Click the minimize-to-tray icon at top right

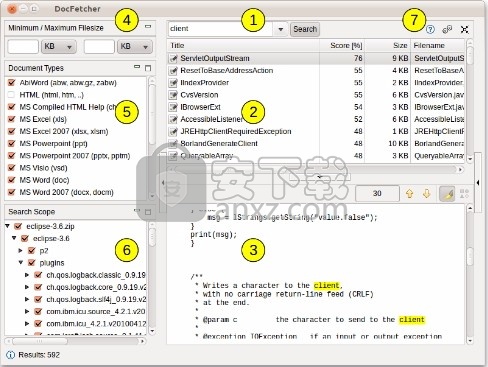click(464, 29)
